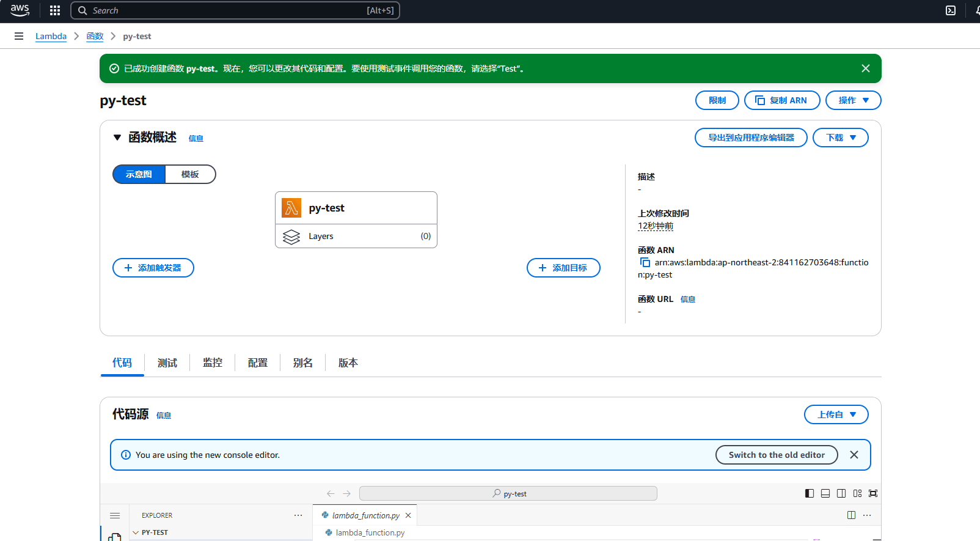Switch to the 别名 tab
This screenshot has height=541, width=980.
303,363
